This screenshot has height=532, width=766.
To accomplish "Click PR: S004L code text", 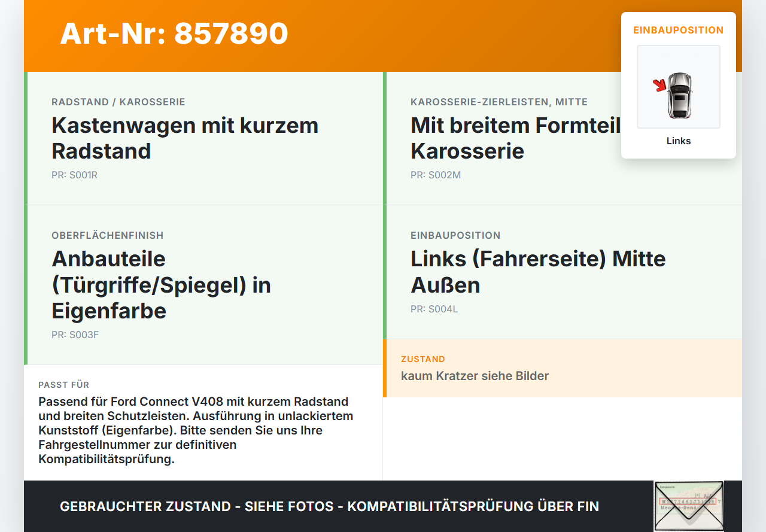I will point(434,309).
